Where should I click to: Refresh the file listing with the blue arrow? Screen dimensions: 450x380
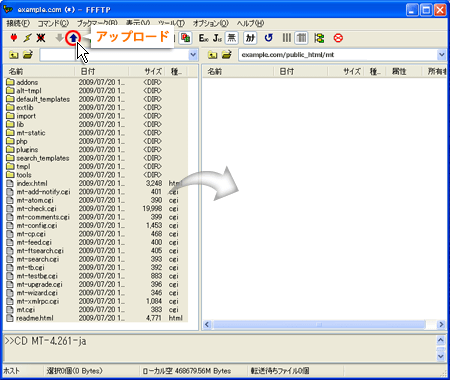[268, 38]
